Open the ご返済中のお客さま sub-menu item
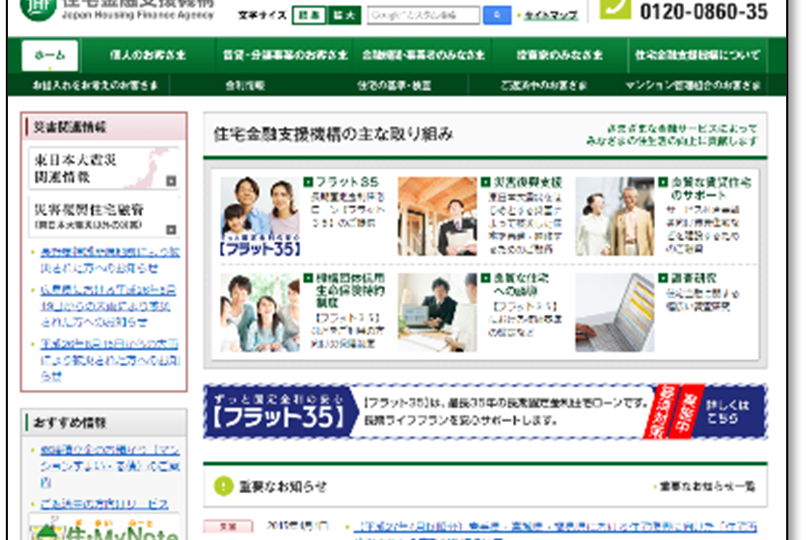807x540 pixels. pos(543,85)
